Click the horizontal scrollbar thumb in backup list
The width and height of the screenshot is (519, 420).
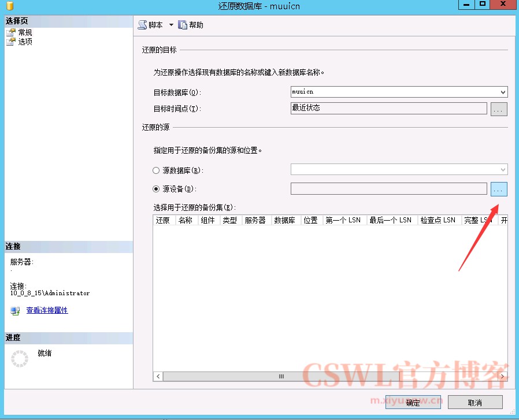[281, 376]
